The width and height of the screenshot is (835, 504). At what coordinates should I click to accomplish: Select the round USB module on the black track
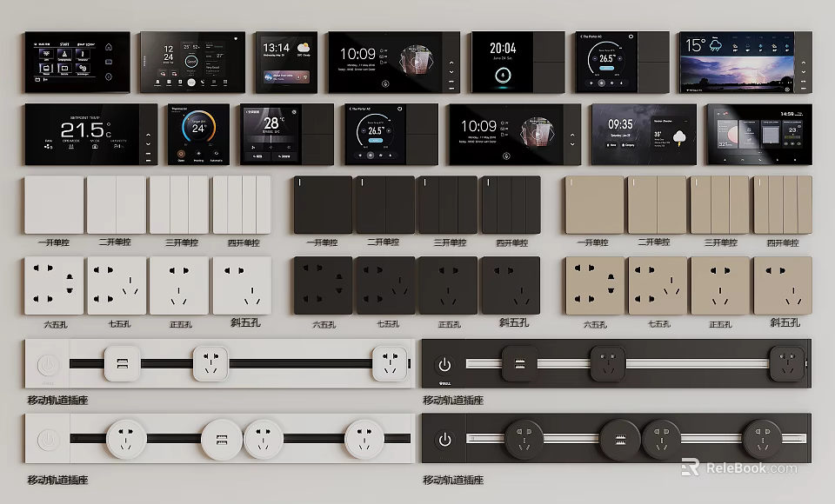[619, 440]
